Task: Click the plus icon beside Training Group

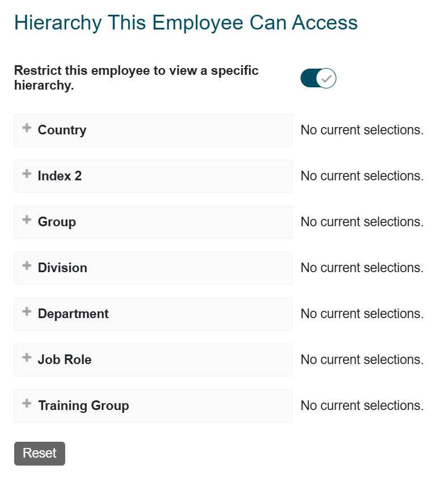Action: point(27,403)
